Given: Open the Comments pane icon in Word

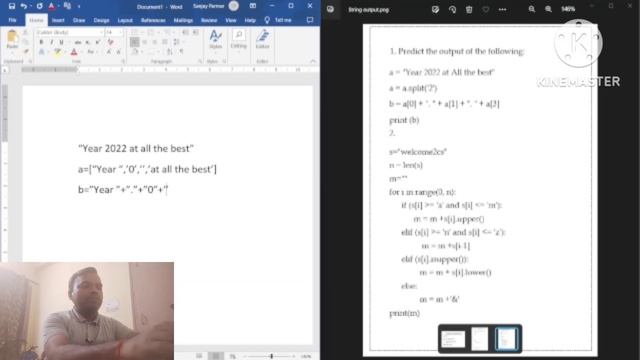Looking at the screenshot, I should coord(310,20).
